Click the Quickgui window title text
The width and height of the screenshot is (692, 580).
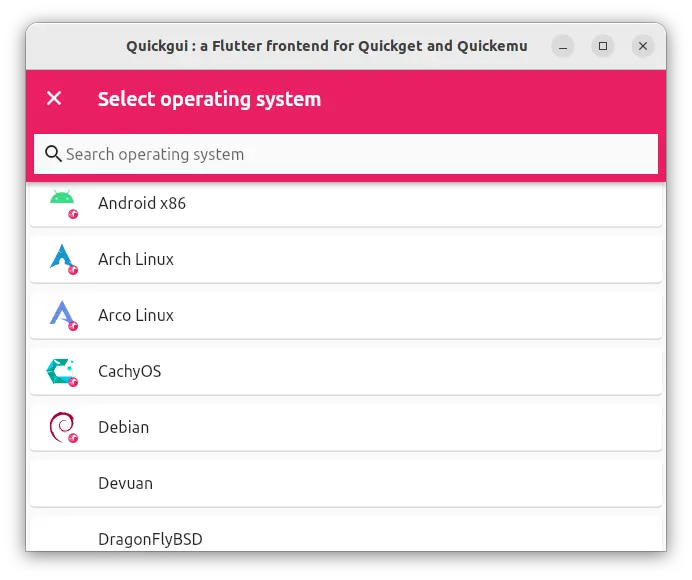tap(327, 46)
